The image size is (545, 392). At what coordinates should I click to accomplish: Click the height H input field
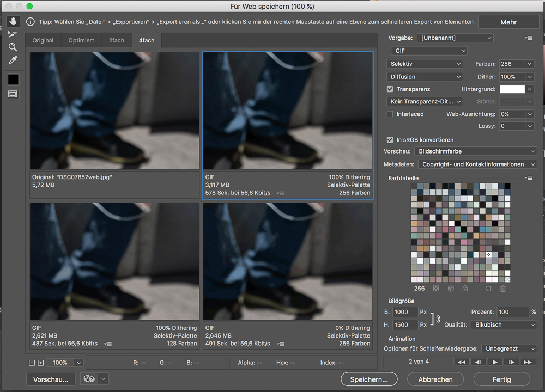pyautogui.click(x=405, y=324)
